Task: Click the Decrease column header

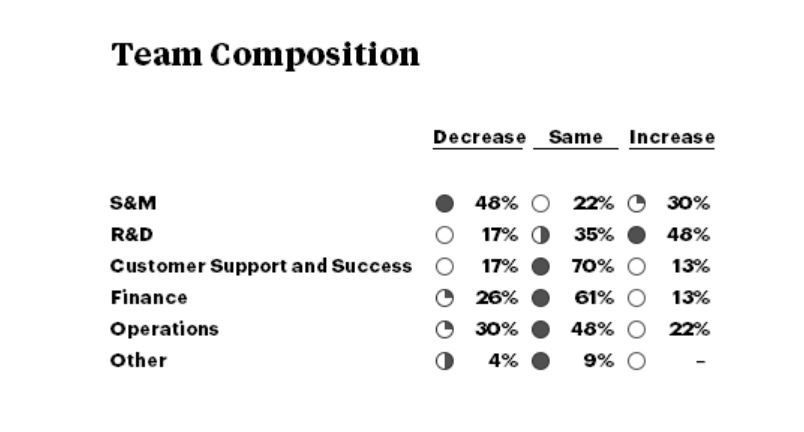Action: (479, 137)
